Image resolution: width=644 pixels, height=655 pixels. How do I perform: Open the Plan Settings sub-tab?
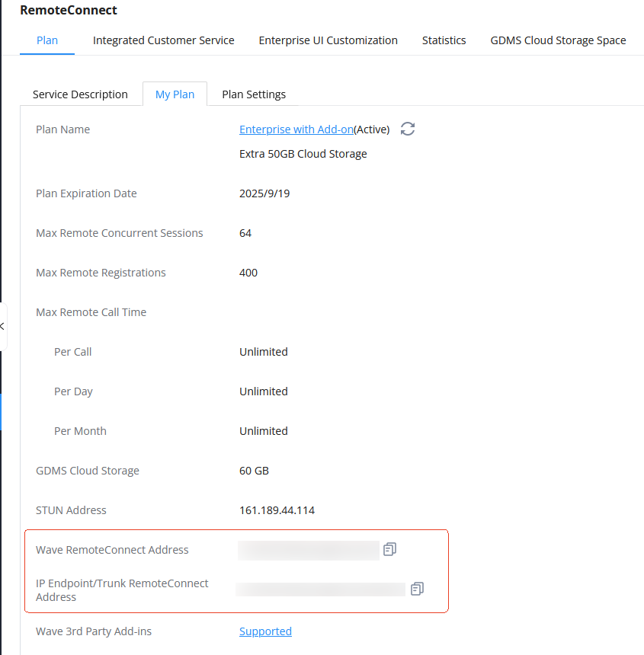[254, 94]
